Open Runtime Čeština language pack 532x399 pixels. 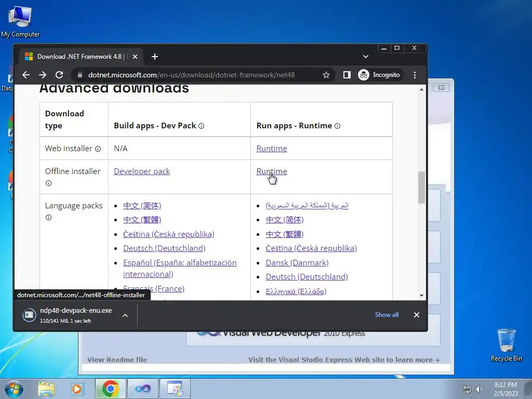pos(311,248)
